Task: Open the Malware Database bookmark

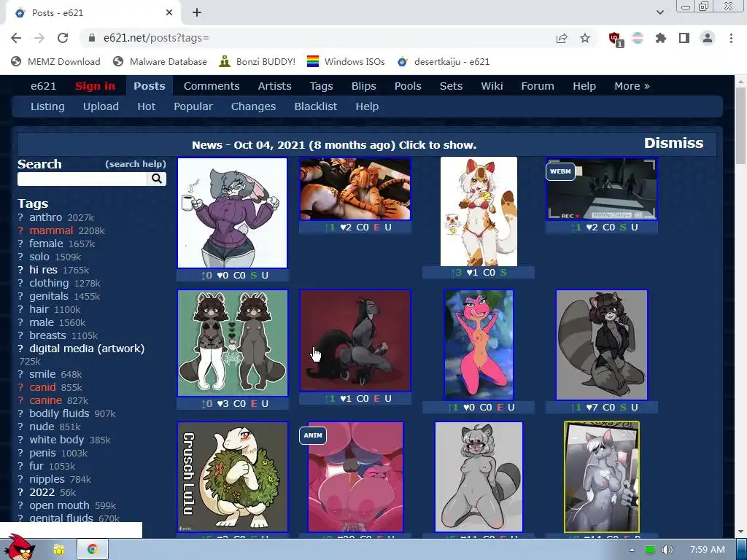Action: pyautogui.click(x=160, y=62)
